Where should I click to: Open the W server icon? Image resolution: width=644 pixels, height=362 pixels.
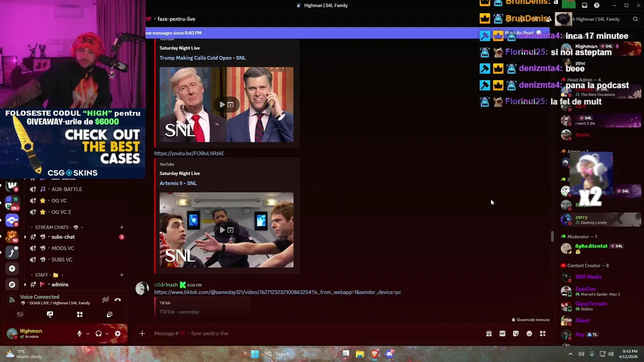coord(12,186)
